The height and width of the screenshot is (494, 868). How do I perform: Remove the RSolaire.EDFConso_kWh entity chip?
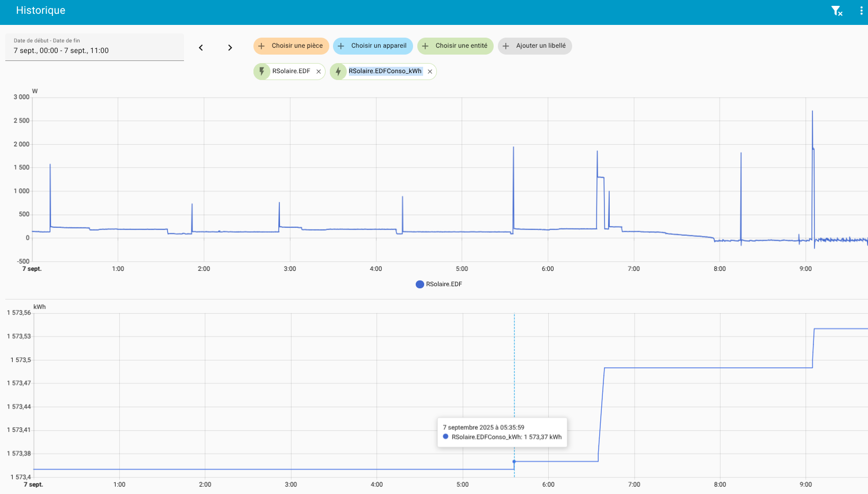(x=430, y=72)
